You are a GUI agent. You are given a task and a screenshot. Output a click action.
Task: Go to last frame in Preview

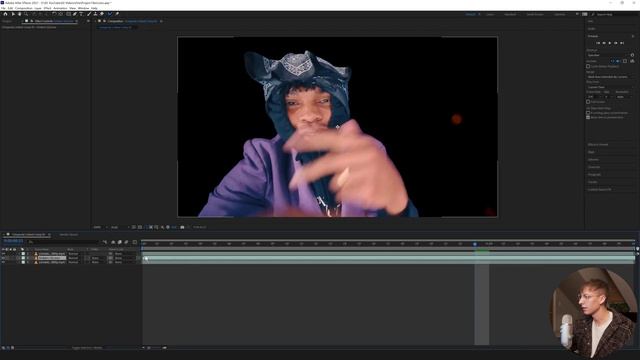point(622,43)
